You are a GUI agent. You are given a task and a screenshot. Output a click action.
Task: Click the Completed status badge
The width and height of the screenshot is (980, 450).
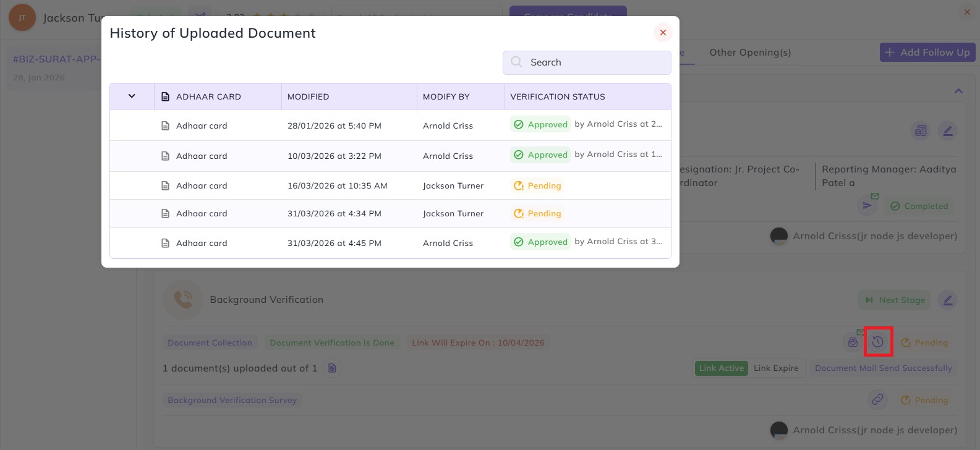click(919, 206)
